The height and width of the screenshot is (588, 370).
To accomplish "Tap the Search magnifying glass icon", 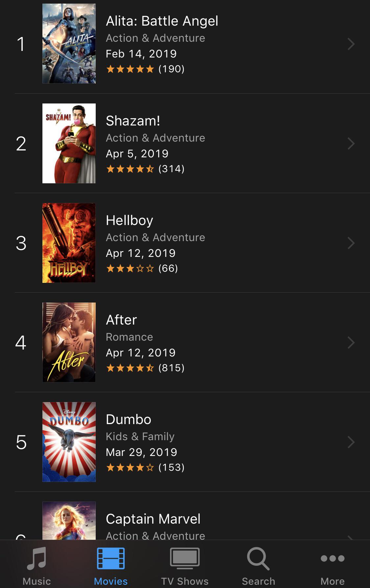I will [259, 558].
